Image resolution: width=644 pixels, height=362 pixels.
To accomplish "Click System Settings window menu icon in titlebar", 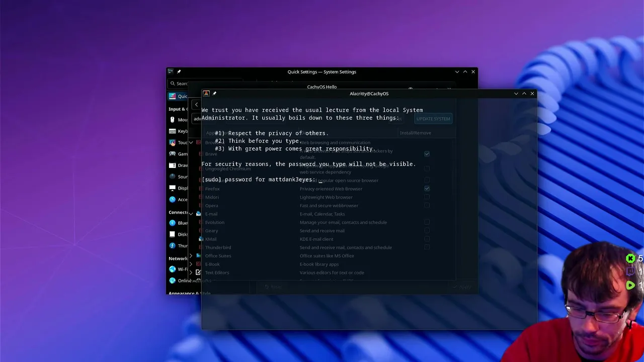I will (171, 71).
